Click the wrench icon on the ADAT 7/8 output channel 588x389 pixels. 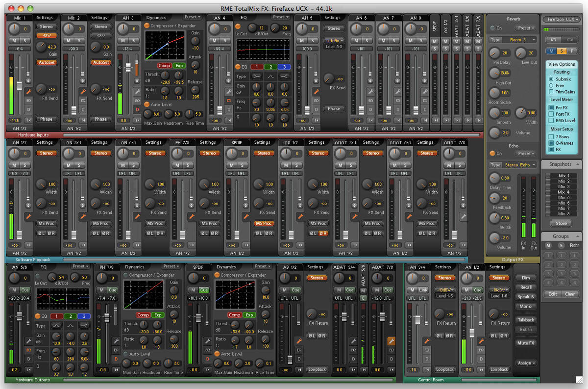point(392,339)
